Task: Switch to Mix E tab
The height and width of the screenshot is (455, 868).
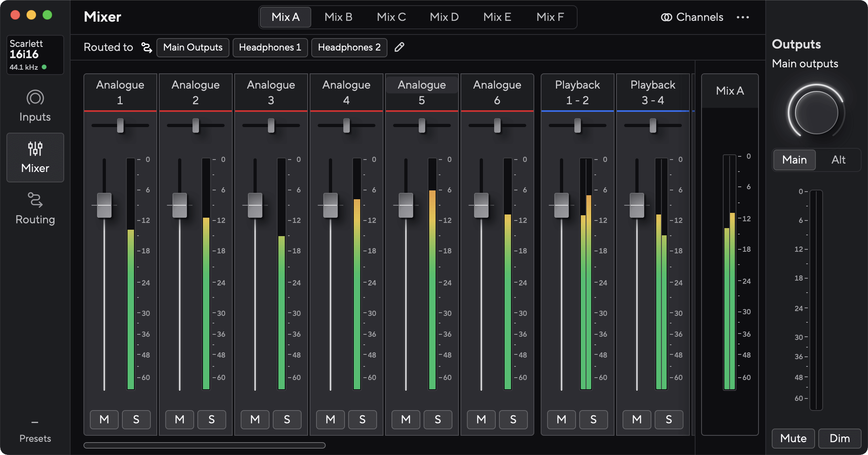Action: click(x=497, y=17)
